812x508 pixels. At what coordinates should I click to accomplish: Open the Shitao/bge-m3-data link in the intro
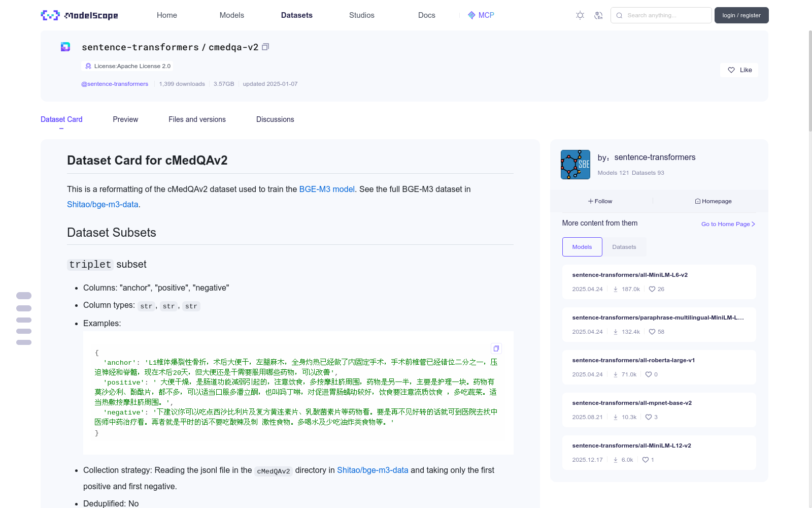(103, 204)
